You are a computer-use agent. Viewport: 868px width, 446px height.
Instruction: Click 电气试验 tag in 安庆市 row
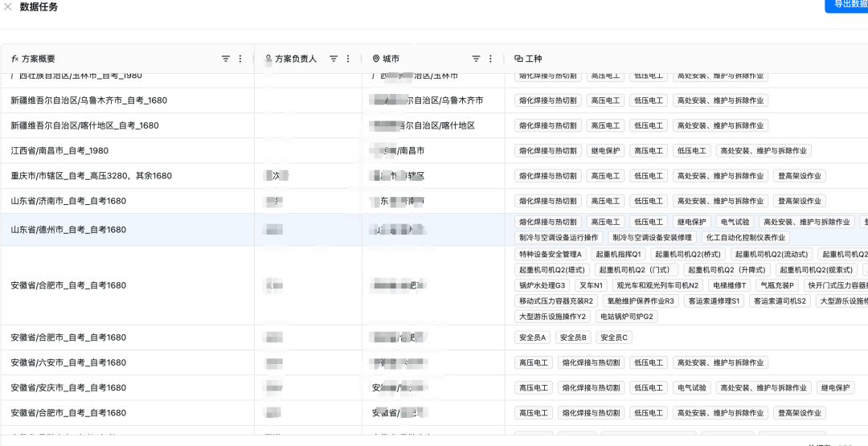(692, 388)
